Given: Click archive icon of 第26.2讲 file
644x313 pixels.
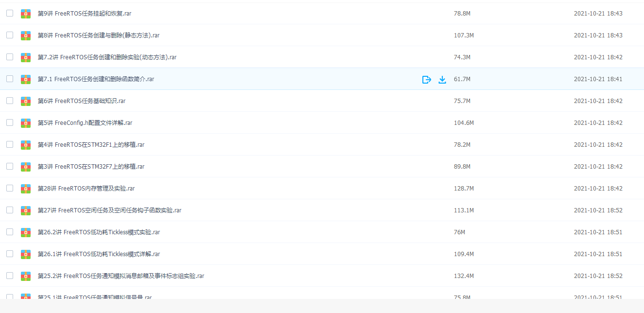Looking at the screenshot, I should [26, 232].
